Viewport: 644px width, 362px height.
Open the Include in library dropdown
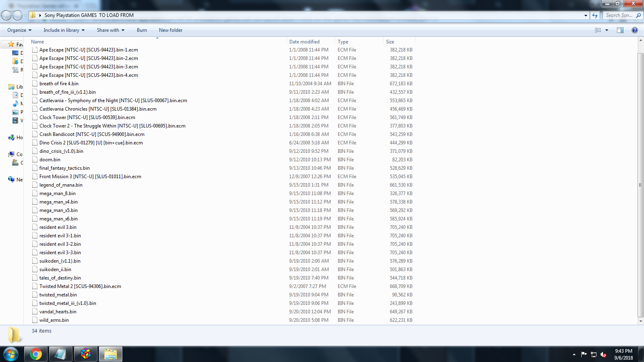[x=64, y=30]
